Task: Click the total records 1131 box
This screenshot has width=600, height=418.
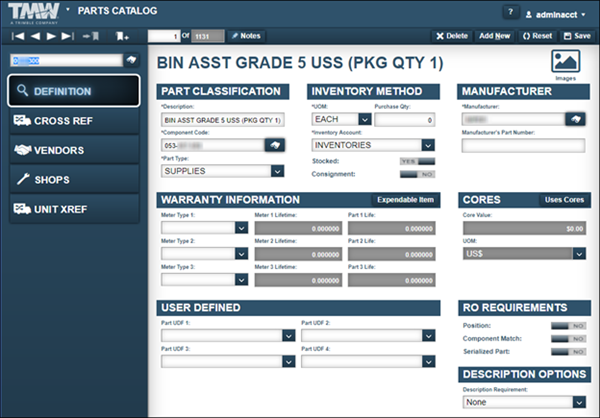Action: pyautogui.click(x=207, y=36)
